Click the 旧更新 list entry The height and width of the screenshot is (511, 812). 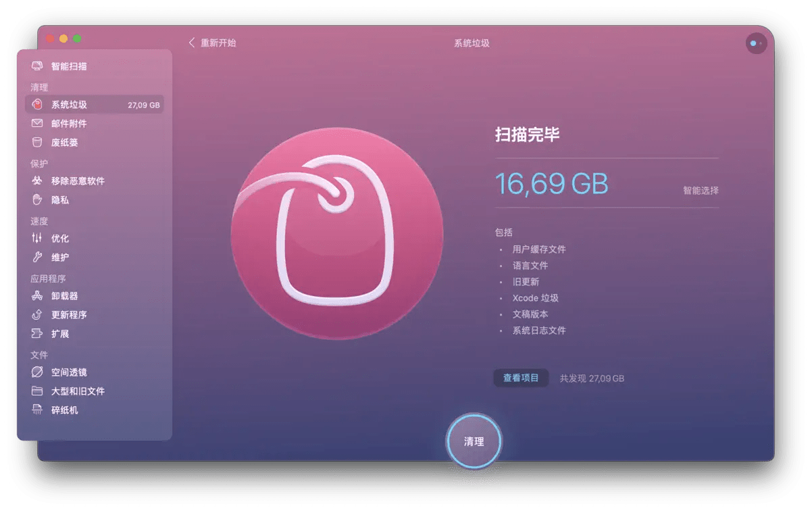coord(526,282)
